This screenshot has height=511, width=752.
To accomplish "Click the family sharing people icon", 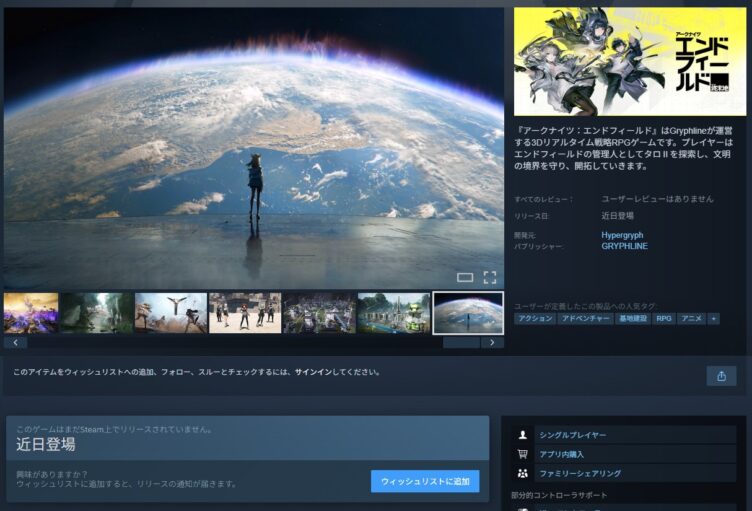I will (x=522, y=473).
